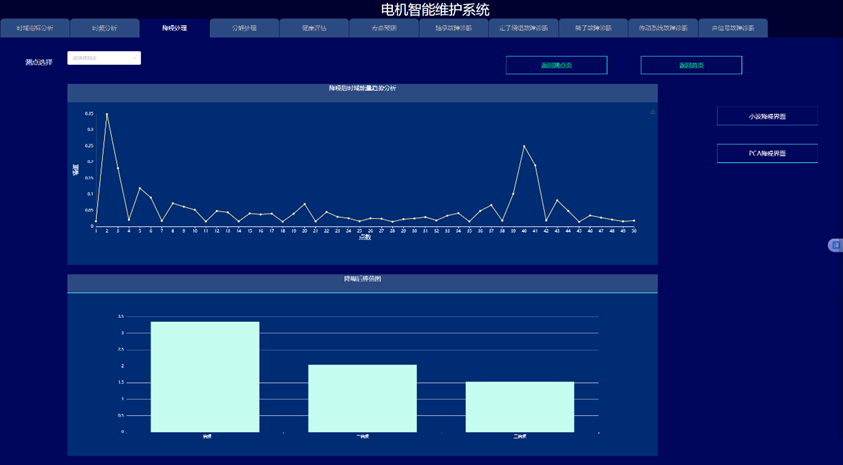Click the 返回测点页 button

(x=556, y=65)
